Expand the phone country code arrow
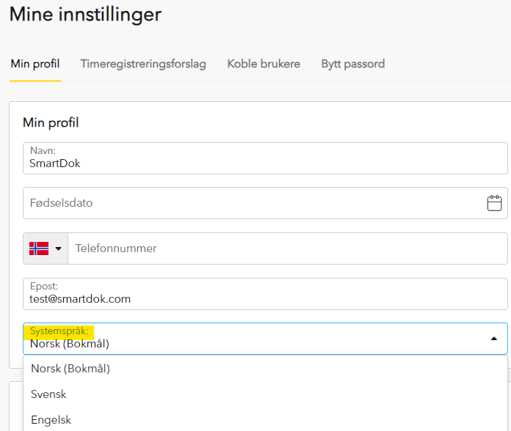The image size is (511, 431). pyautogui.click(x=58, y=248)
